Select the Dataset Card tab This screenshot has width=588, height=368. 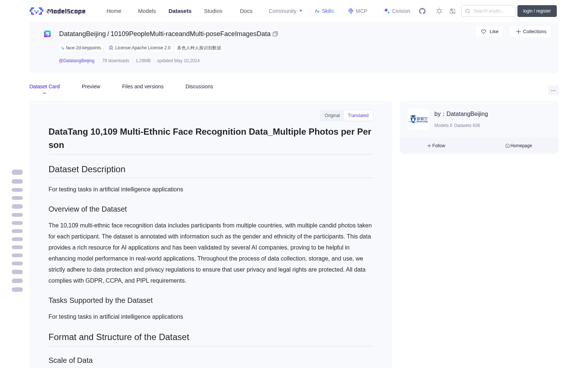point(44,86)
